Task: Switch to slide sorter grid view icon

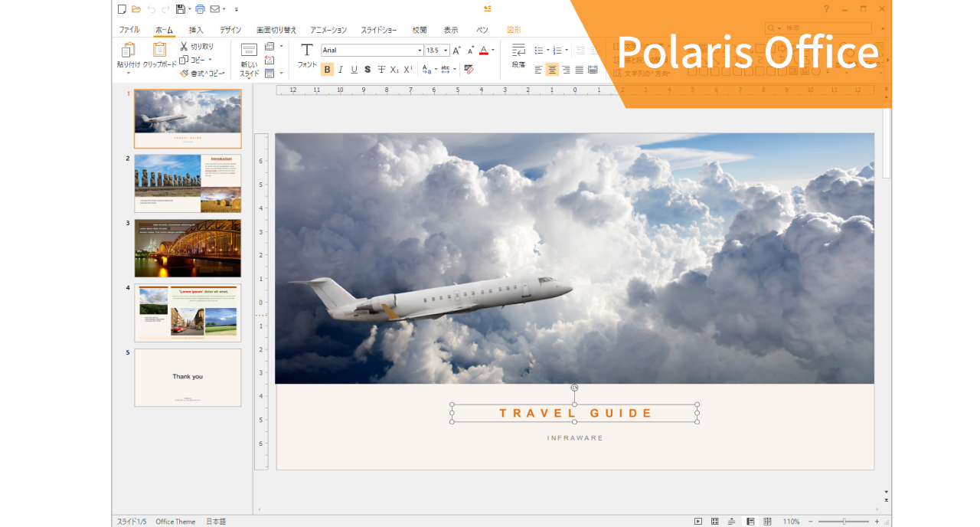Action: 715,522
